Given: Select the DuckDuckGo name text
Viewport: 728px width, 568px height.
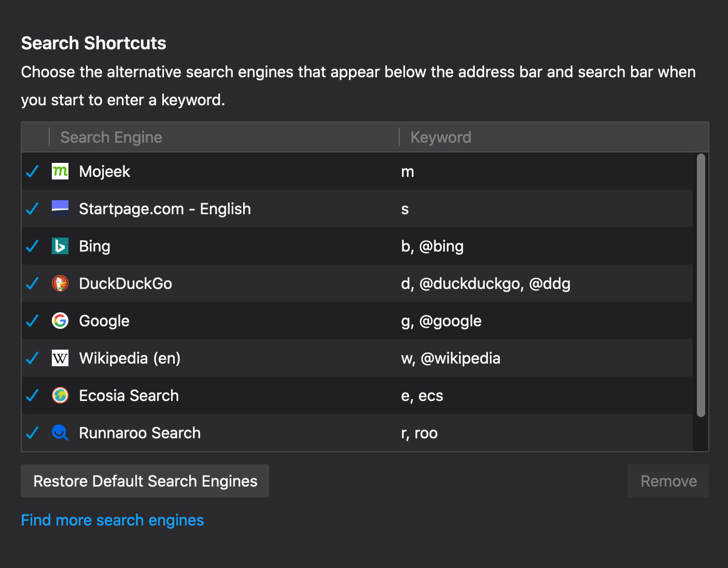Looking at the screenshot, I should pyautogui.click(x=125, y=284).
